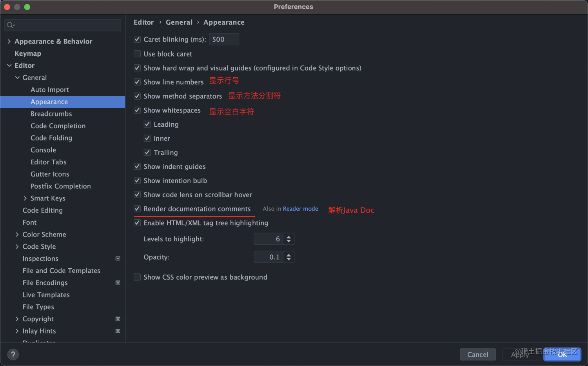Enable the Use block caret checkbox
The width and height of the screenshot is (588, 366).
pos(137,54)
